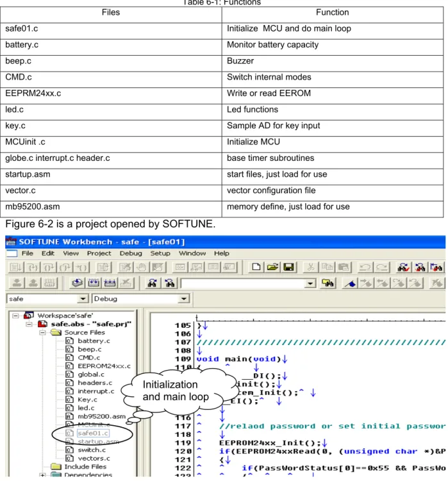Image resolution: width=448 pixels, height=481 pixels.
Task: Select EEPROM24xx.c in the source files
Action: tap(104, 366)
